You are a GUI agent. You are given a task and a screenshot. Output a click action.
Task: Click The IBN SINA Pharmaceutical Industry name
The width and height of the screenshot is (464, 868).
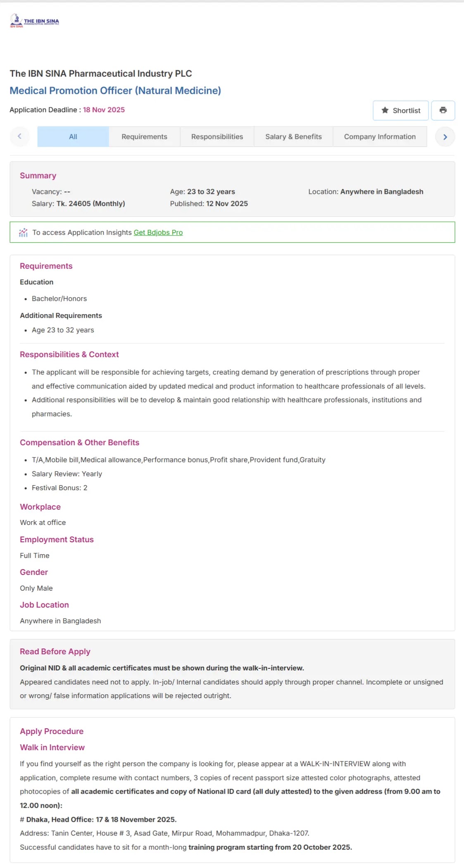pos(101,74)
